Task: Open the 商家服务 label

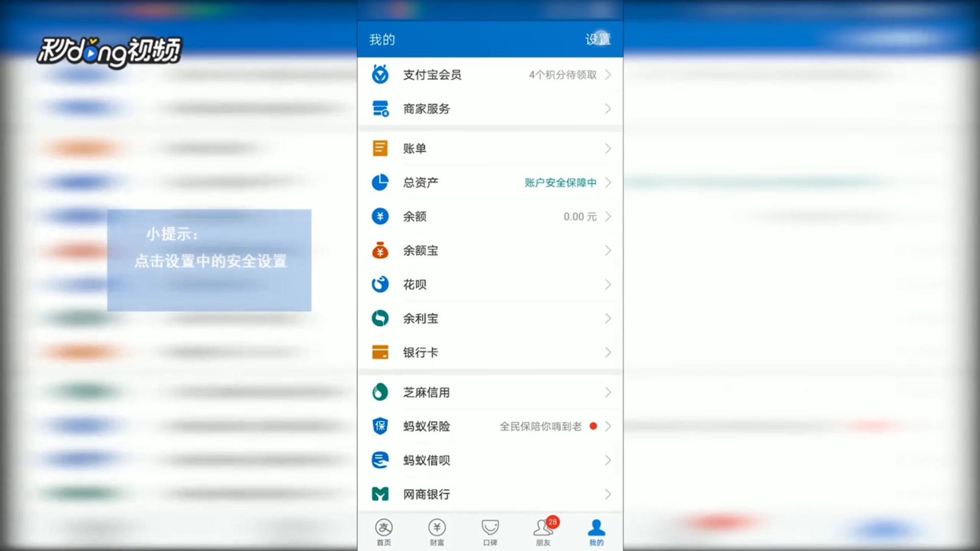Action: (426, 109)
